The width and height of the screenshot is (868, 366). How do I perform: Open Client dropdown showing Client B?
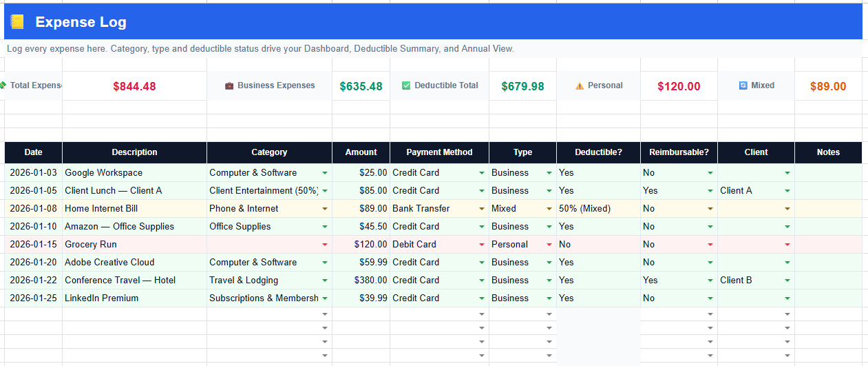point(787,281)
